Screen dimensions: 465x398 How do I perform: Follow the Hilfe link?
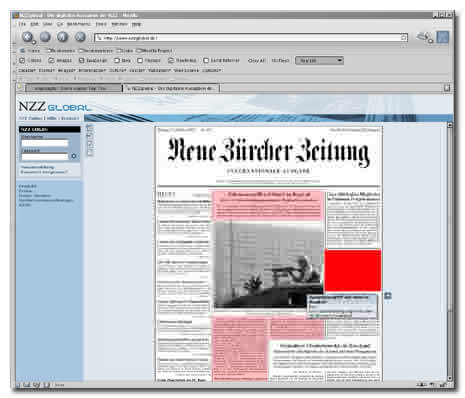(x=51, y=118)
